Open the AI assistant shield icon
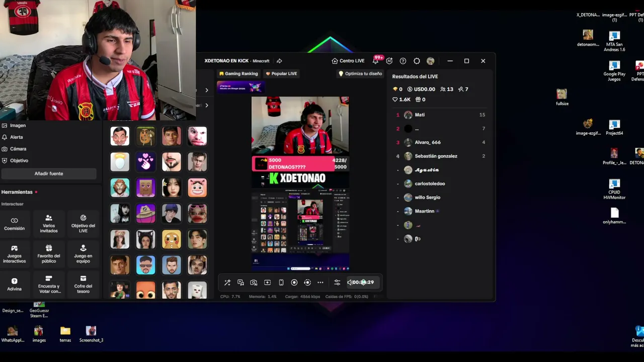The height and width of the screenshot is (362, 644). [389, 61]
